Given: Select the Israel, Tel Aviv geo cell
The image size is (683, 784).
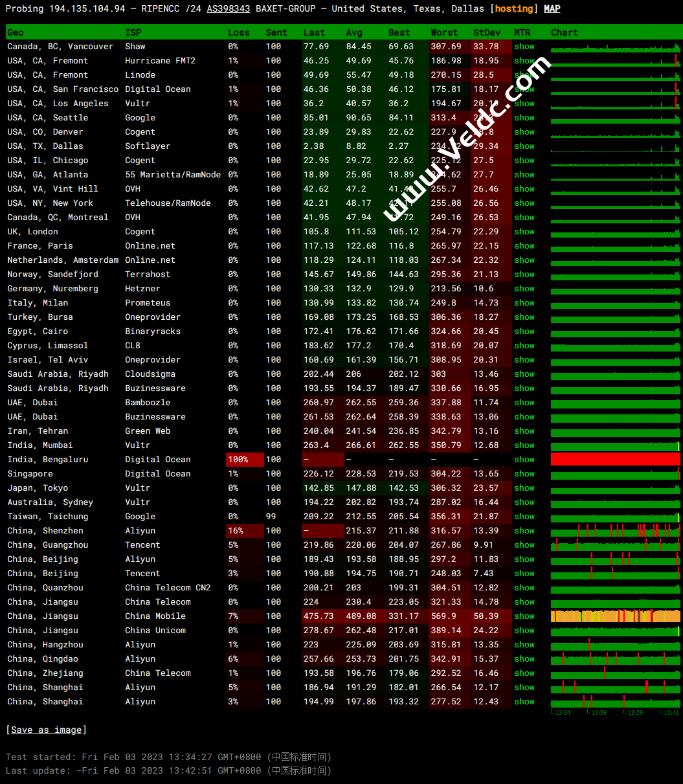Looking at the screenshot, I should point(47,360).
